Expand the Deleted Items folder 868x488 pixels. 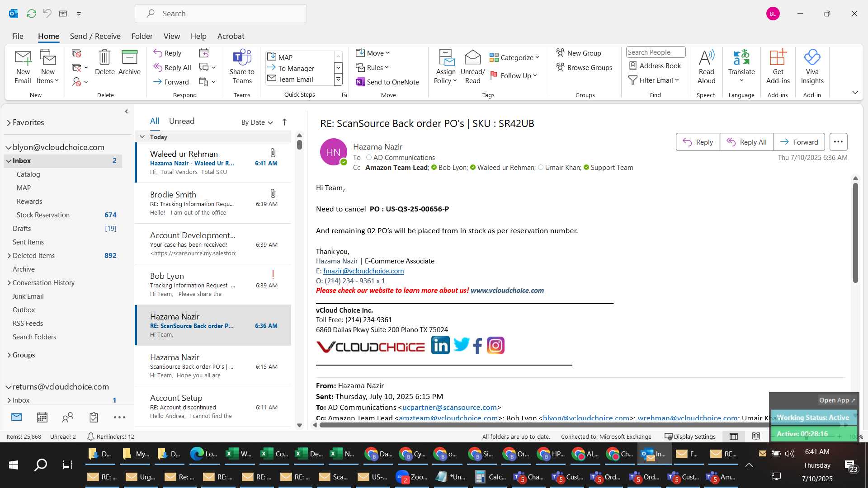pos(9,256)
